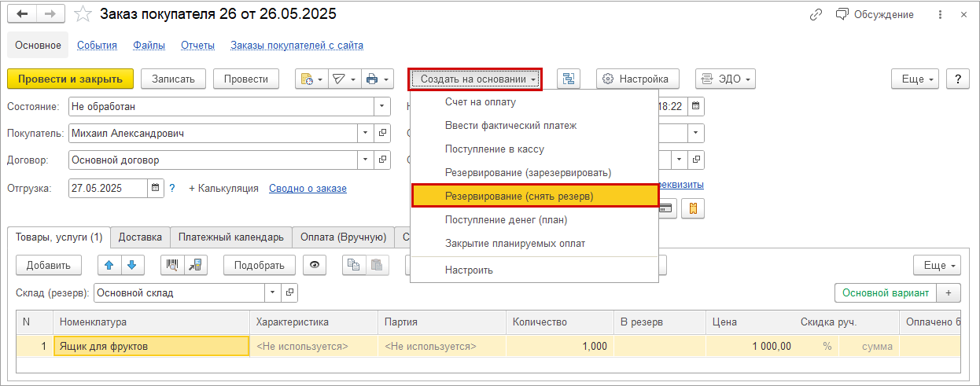Viewport: 980px width, 386px height.
Task: Expand the Состояние dropdown list
Action: pos(382,106)
